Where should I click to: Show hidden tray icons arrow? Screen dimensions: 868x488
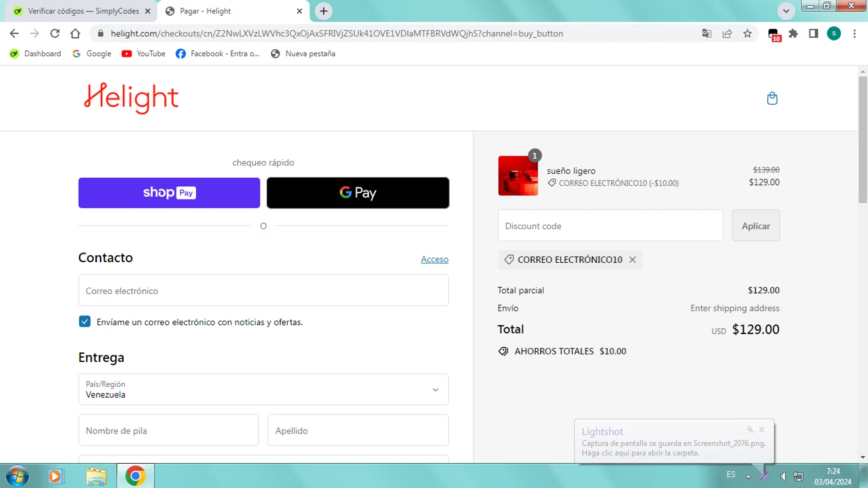[x=748, y=476]
